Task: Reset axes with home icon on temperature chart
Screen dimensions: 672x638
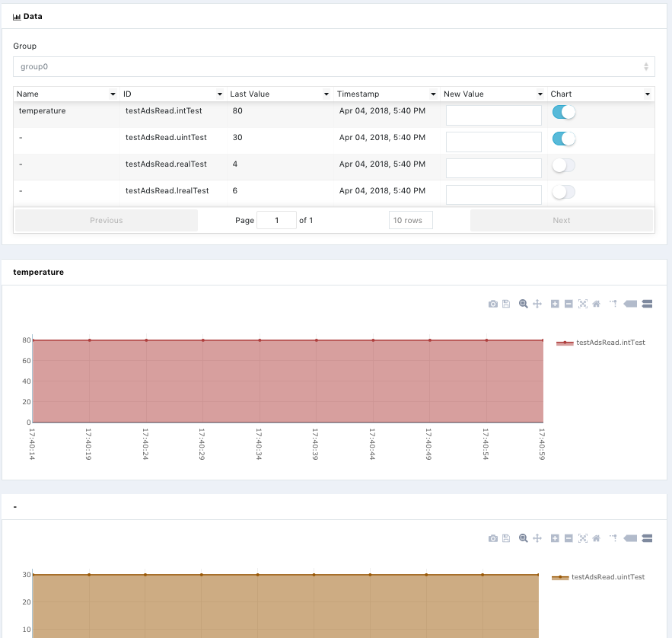Action: (597, 304)
